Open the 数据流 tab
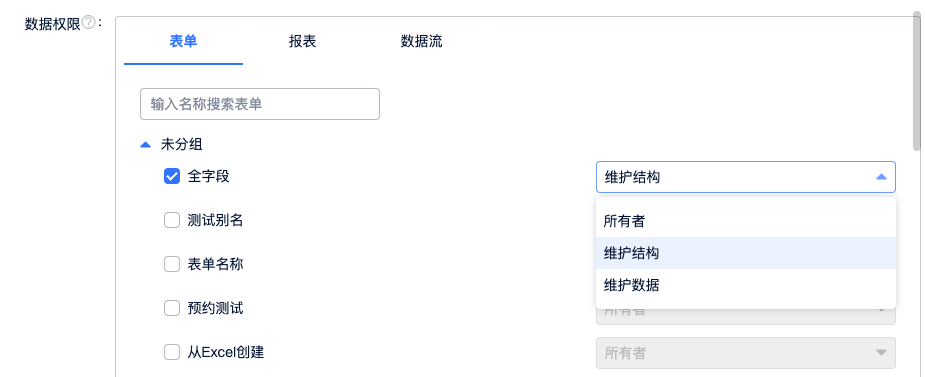 (421, 41)
